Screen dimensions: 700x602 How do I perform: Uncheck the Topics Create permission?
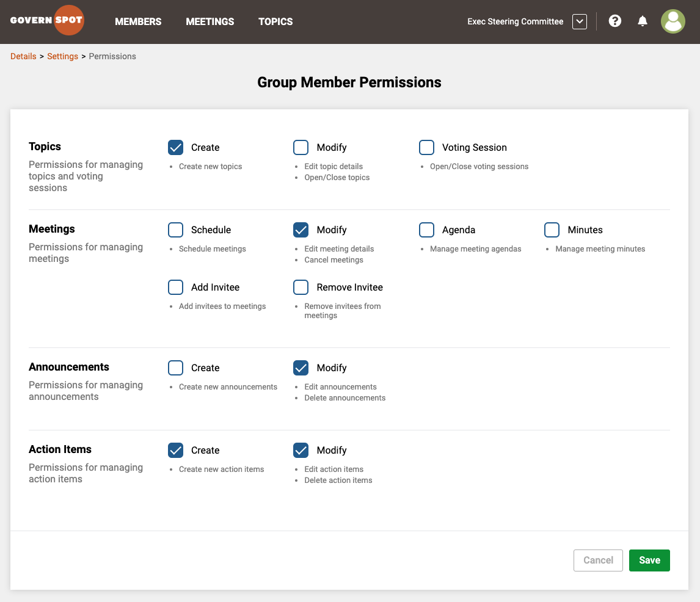[176, 148]
